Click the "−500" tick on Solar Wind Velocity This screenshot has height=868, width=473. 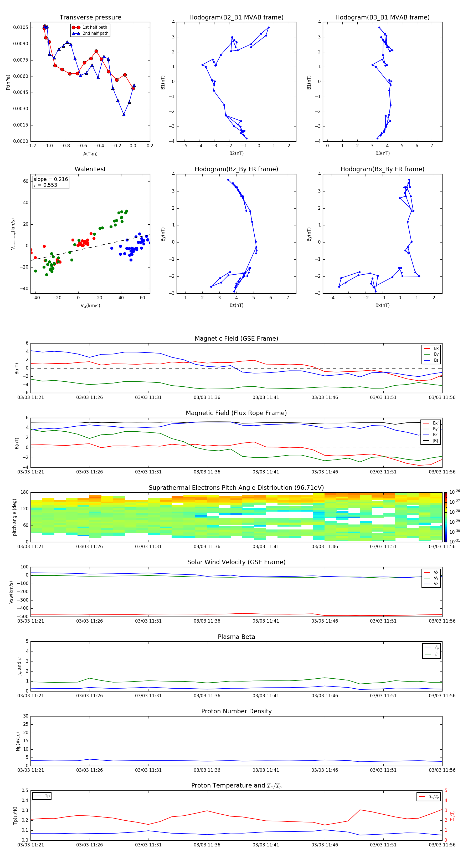[x=22, y=617]
